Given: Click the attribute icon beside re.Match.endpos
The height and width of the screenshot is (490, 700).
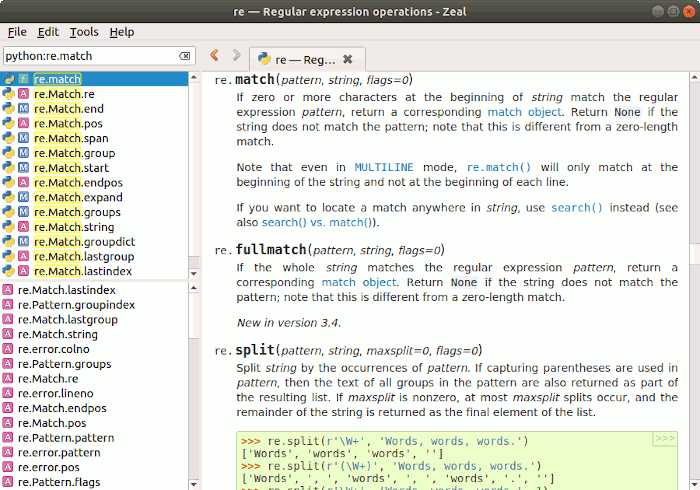Looking at the screenshot, I should point(23,183).
